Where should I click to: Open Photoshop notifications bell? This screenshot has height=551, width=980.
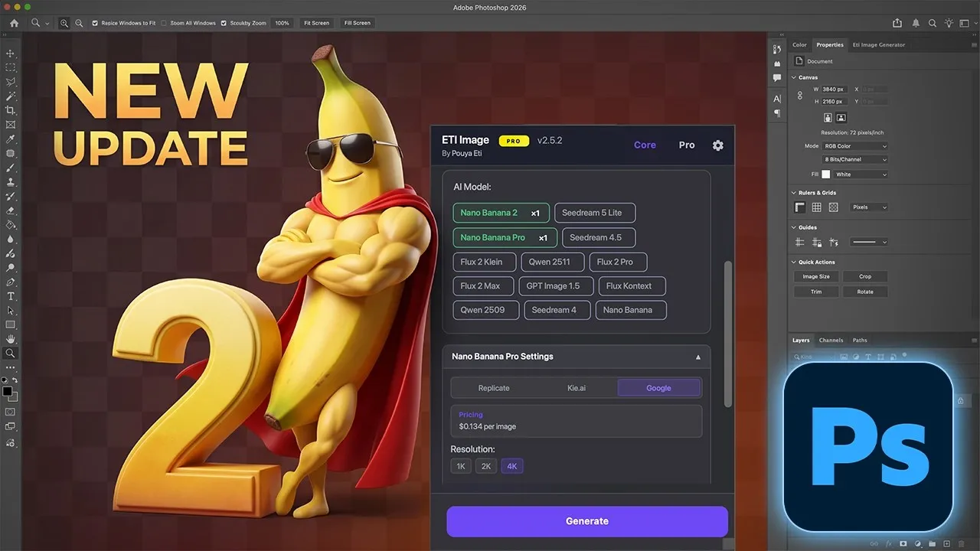[x=916, y=23]
